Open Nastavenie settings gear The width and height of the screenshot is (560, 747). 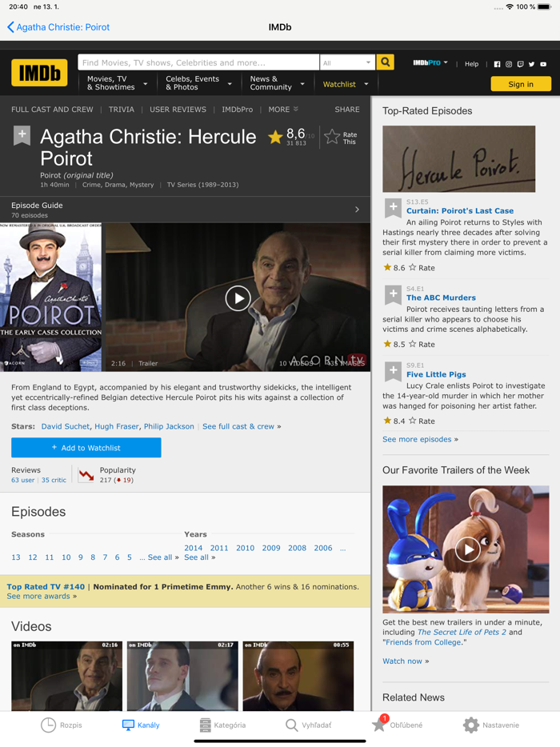pyautogui.click(x=491, y=725)
